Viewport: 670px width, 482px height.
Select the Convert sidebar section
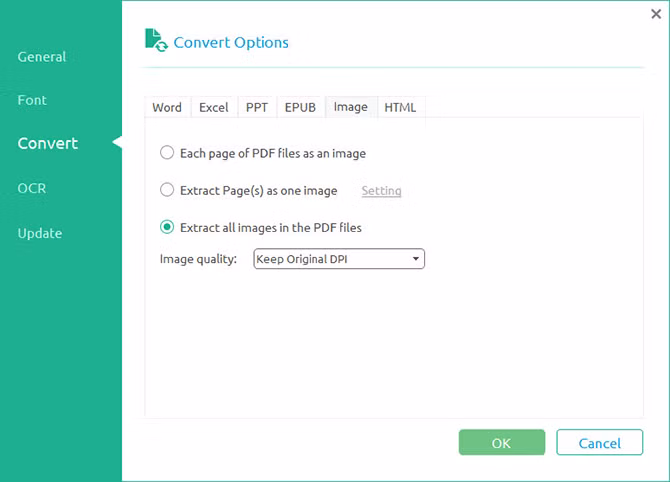coord(48,143)
